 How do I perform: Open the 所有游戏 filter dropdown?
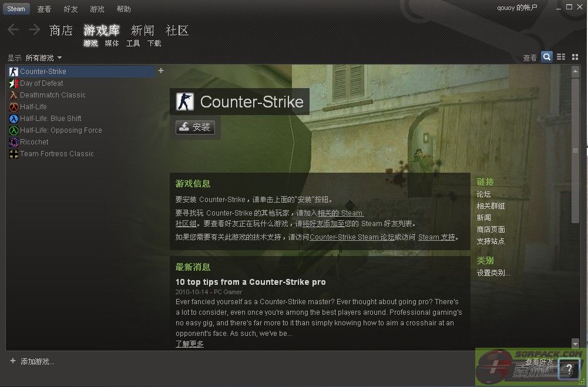pyautogui.click(x=43, y=58)
